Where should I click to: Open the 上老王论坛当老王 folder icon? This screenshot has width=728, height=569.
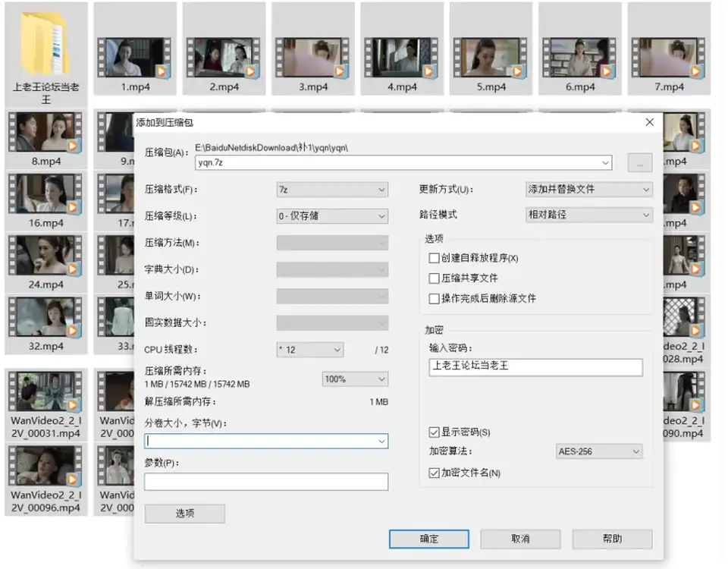45,44
